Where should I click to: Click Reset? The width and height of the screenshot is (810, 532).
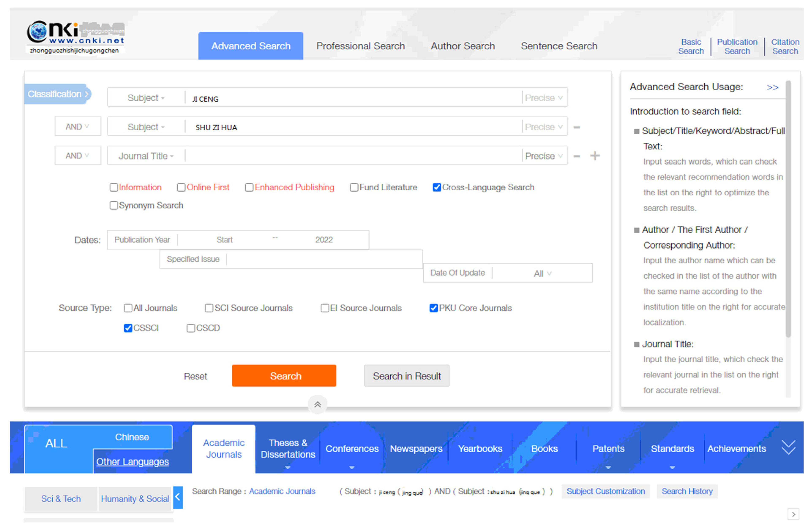pos(195,376)
